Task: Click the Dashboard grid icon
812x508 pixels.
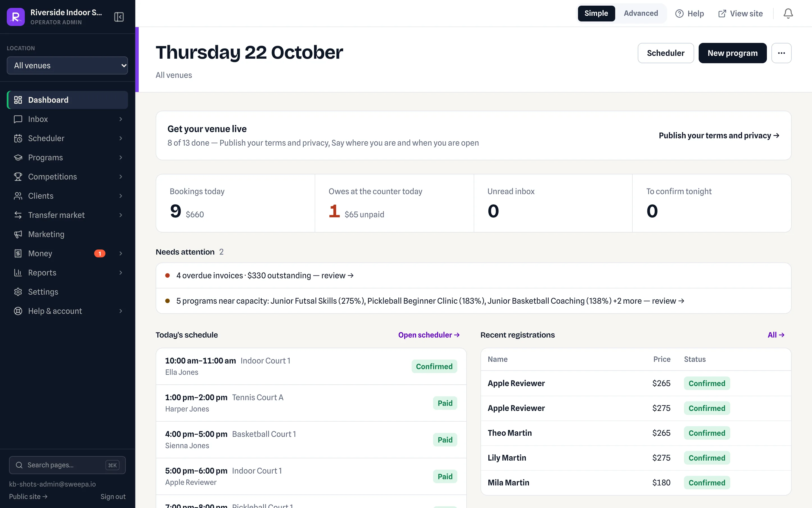Action: coord(18,100)
